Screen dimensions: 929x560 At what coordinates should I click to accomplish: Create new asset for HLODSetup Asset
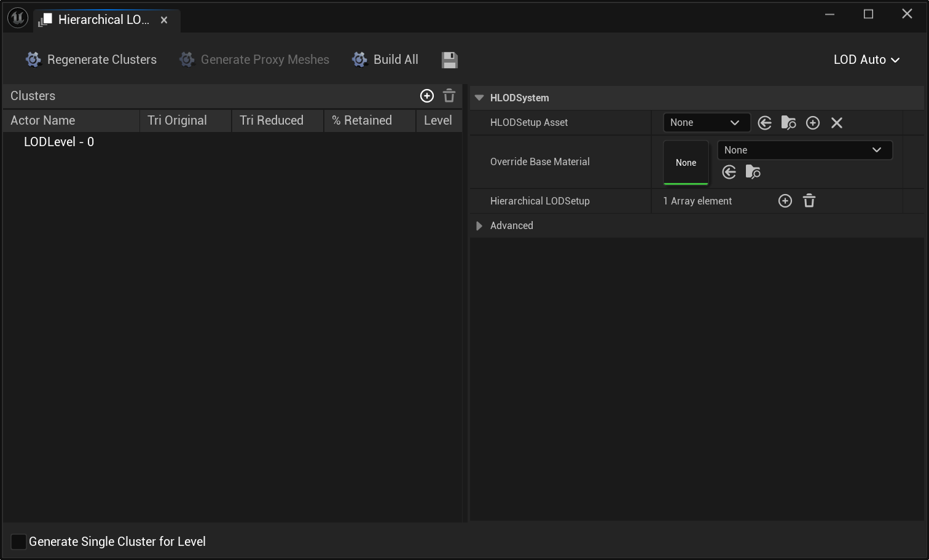click(x=813, y=123)
